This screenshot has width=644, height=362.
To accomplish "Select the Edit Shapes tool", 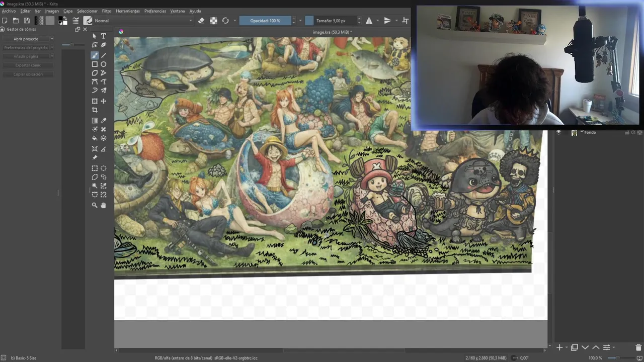I will [x=95, y=45].
